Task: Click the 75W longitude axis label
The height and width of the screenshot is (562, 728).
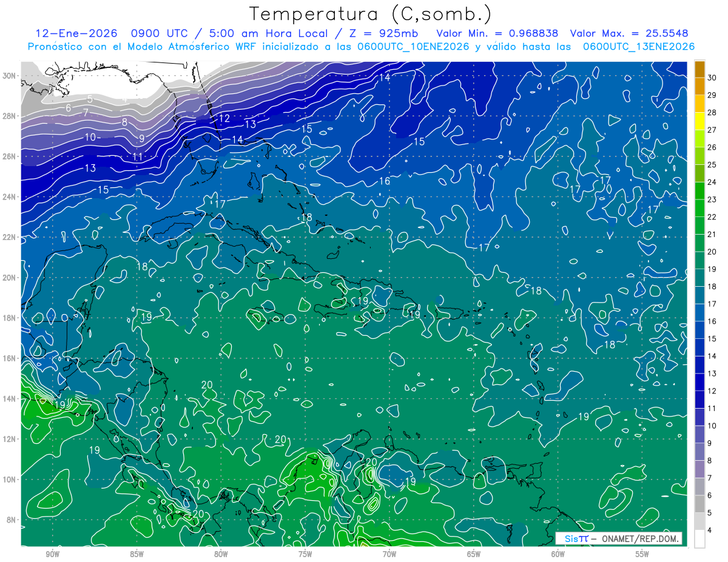Action: click(x=305, y=554)
